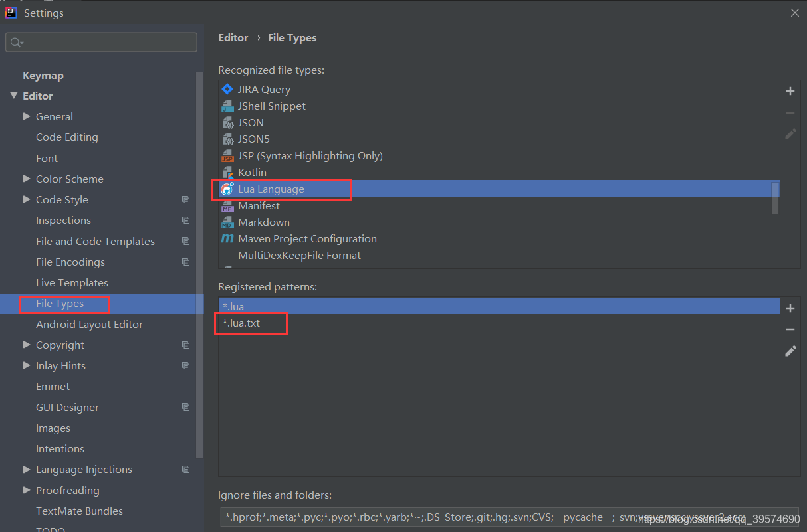Click the recognized file types scrollbar

pos(775,198)
